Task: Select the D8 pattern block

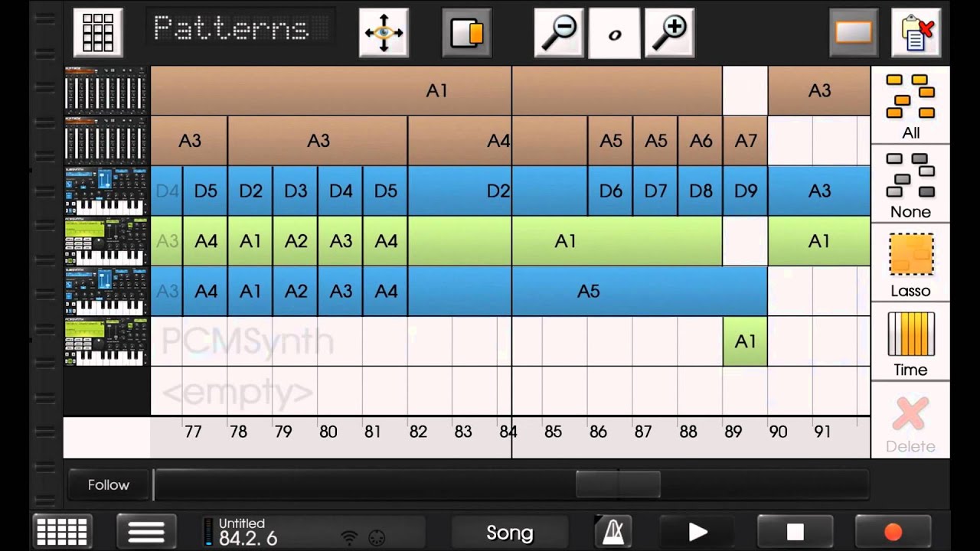Action: click(701, 191)
